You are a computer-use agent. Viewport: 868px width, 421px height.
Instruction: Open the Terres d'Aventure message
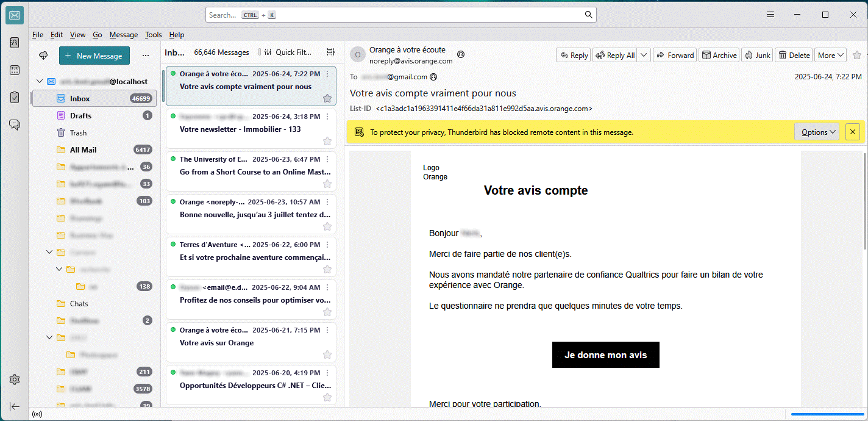pos(251,257)
